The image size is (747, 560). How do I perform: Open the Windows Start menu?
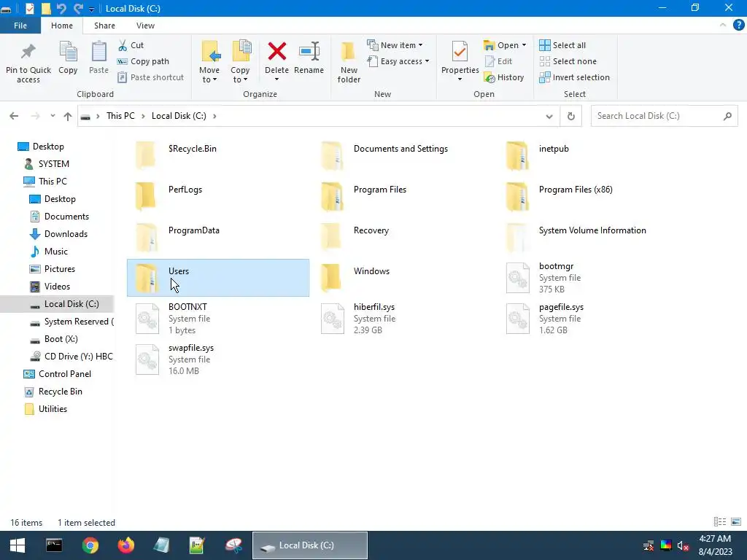[18, 545]
